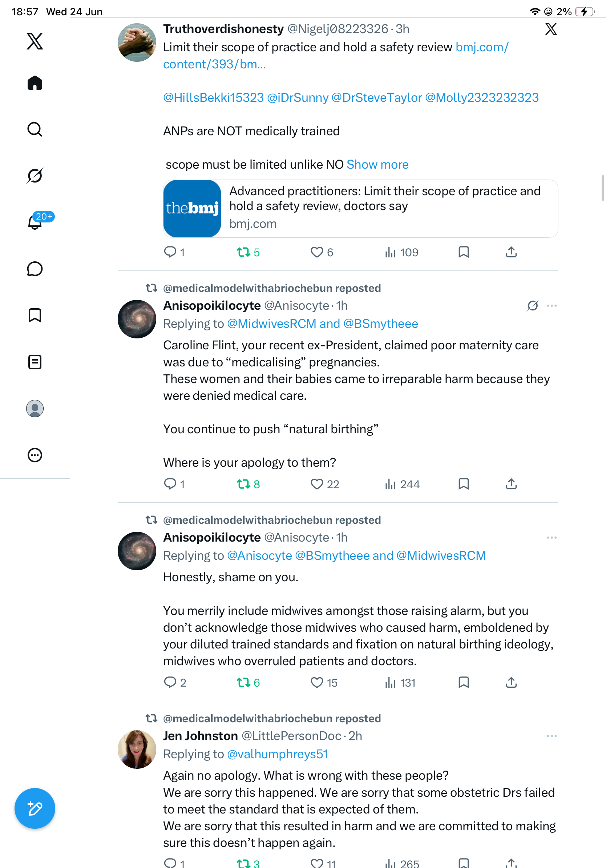Open Notifications bell with 20+ badge
Screen dimensions: 606x868
35,222
